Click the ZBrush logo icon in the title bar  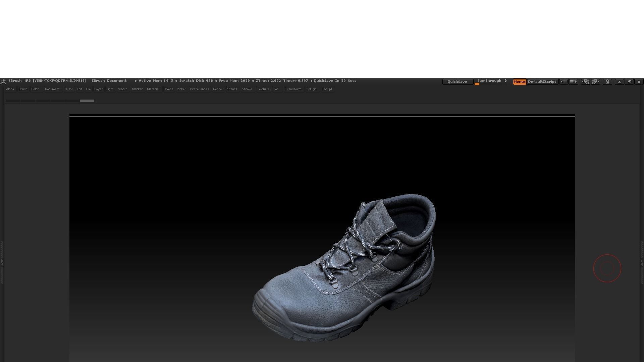3,81
